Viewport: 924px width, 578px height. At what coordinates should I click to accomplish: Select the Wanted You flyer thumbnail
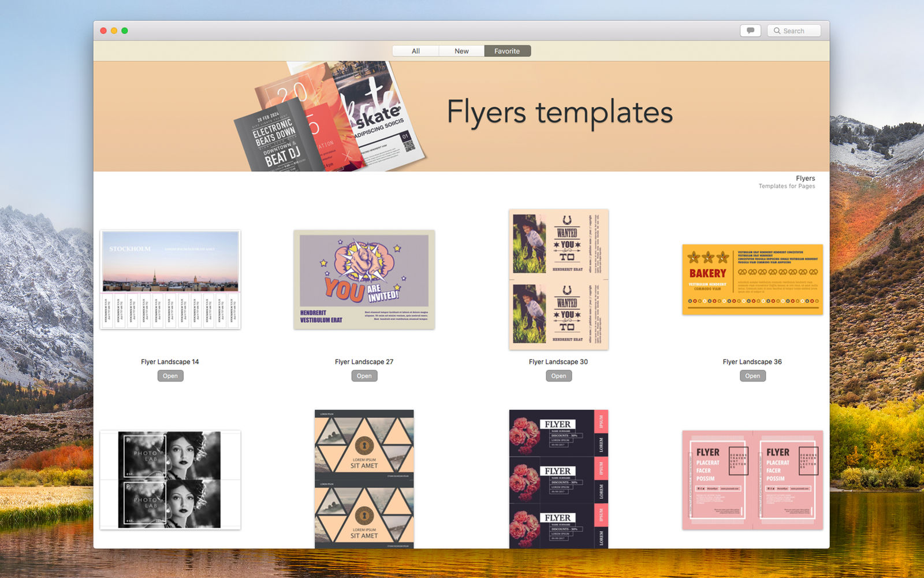tap(558, 280)
